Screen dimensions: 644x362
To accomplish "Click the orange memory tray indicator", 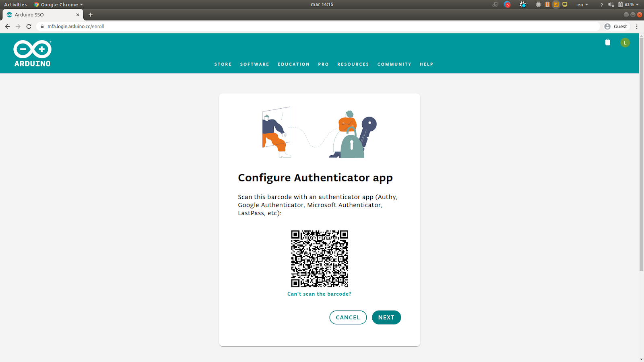I will coord(547,4).
